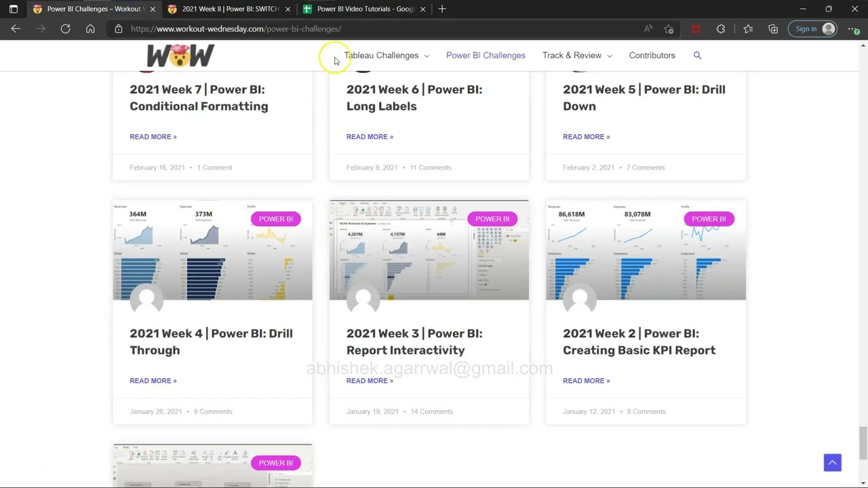868x488 pixels.
Task: Open 2021 Week 4 Drill Through title
Action: coord(211,342)
